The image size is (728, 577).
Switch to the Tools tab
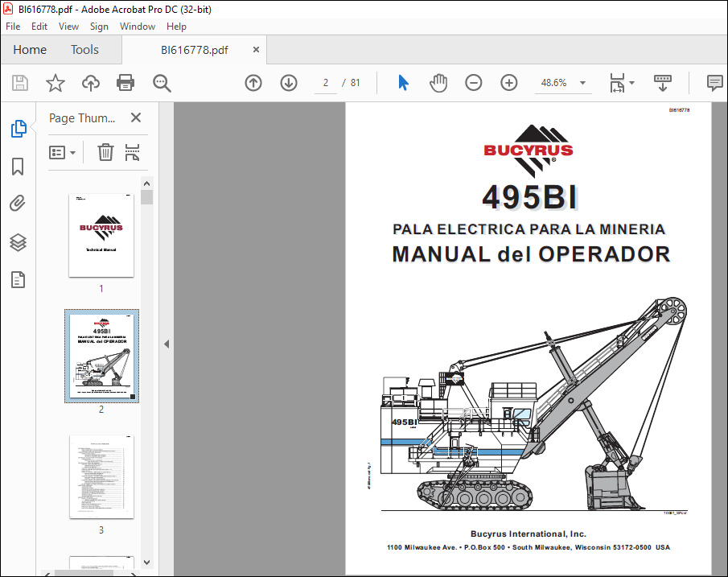click(x=84, y=50)
